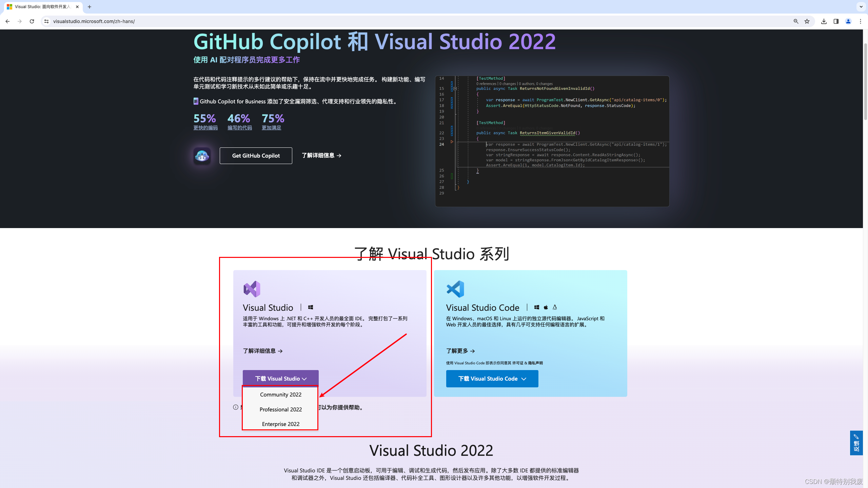Click the Windows icon beside the Visual Studio title

tap(310, 307)
